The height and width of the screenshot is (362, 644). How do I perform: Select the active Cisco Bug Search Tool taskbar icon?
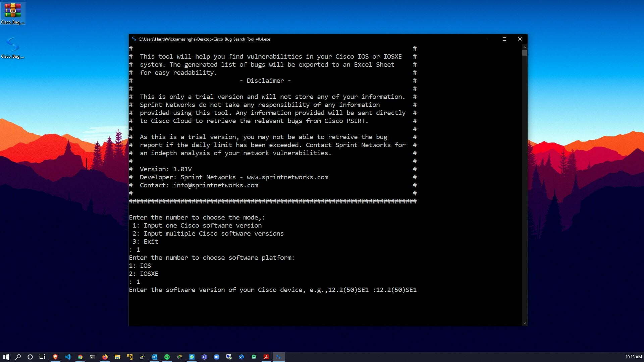278,357
